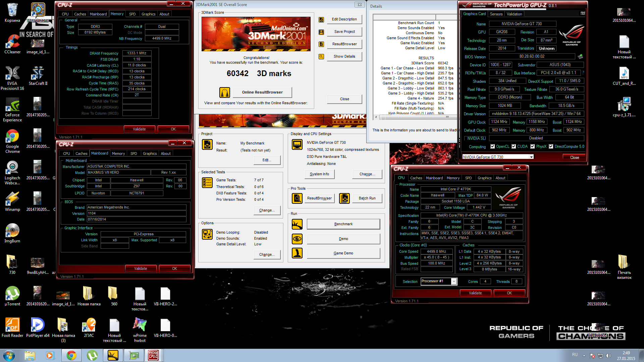
Task: Toggle the DirectCompute 5.0 checkbox
Action: click(x=551, y=146)
